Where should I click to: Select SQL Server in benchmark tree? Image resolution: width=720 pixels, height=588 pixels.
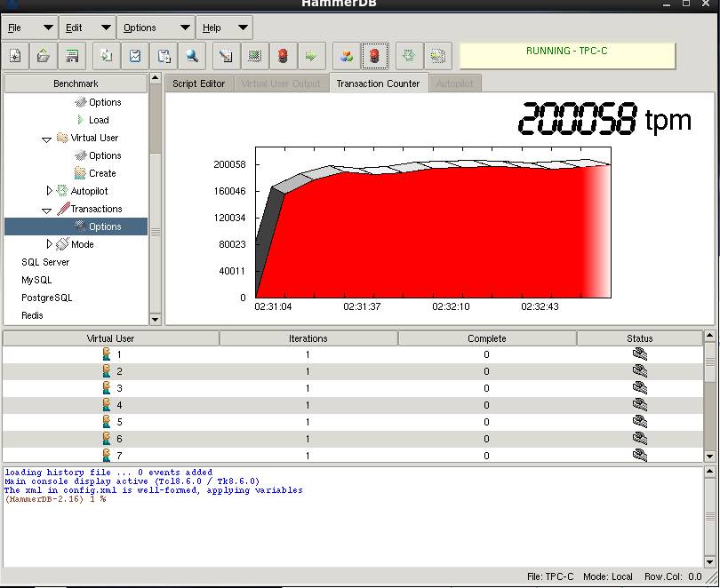coord(45,262)
